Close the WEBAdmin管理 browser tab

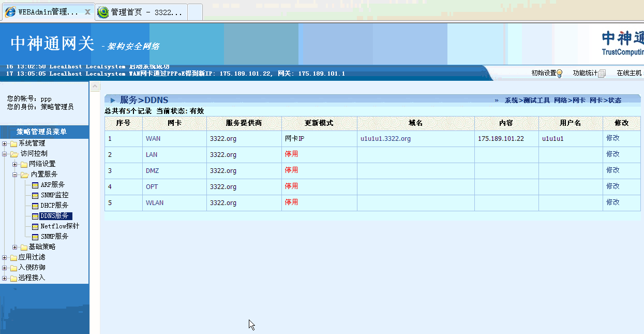(x=87, y=11)
